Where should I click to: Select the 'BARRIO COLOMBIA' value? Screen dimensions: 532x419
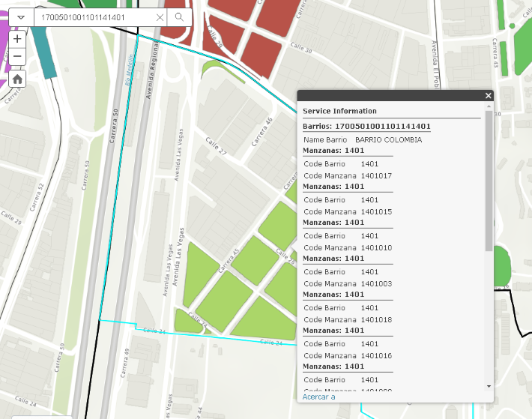pyautogui.click(x=388, y=139)
